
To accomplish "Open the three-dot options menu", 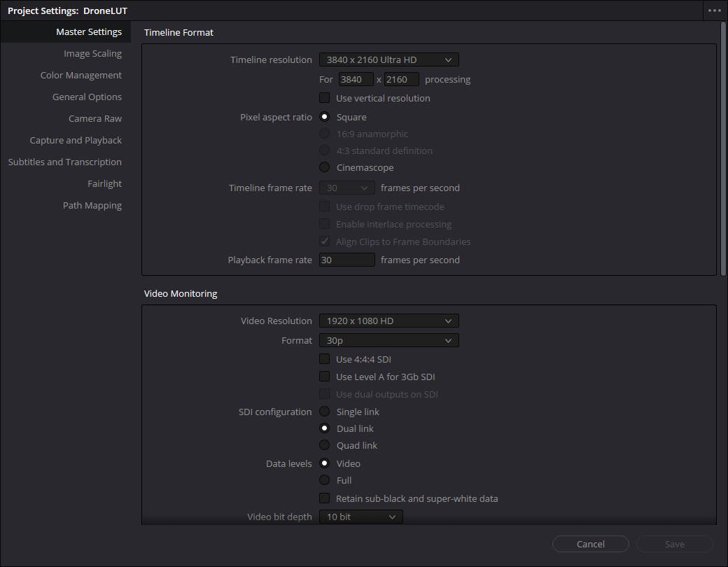I will point(714,10).
